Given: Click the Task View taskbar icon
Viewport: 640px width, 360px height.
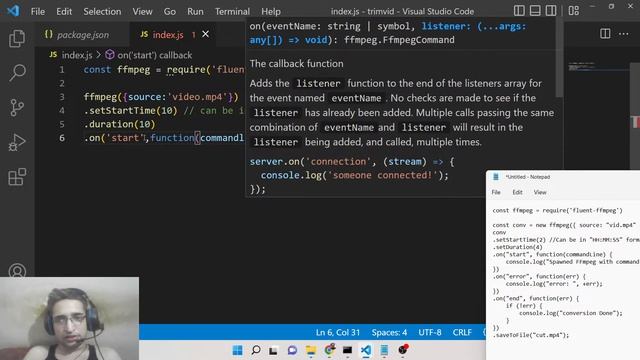Looking at the screenshot, I should tap(273, 350).
